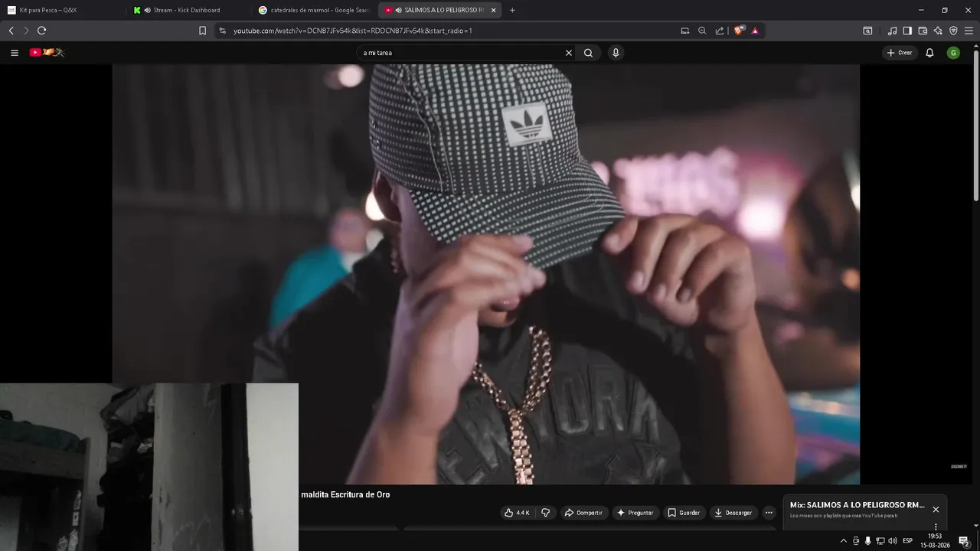
Task: Open volume speaker tray icon
Action: pos(892,541)
